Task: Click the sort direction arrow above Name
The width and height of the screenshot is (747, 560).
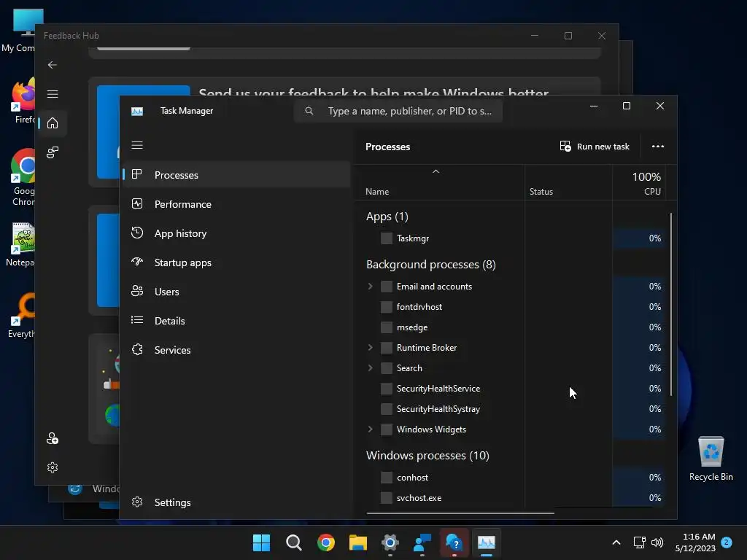Action: point(436,171)
